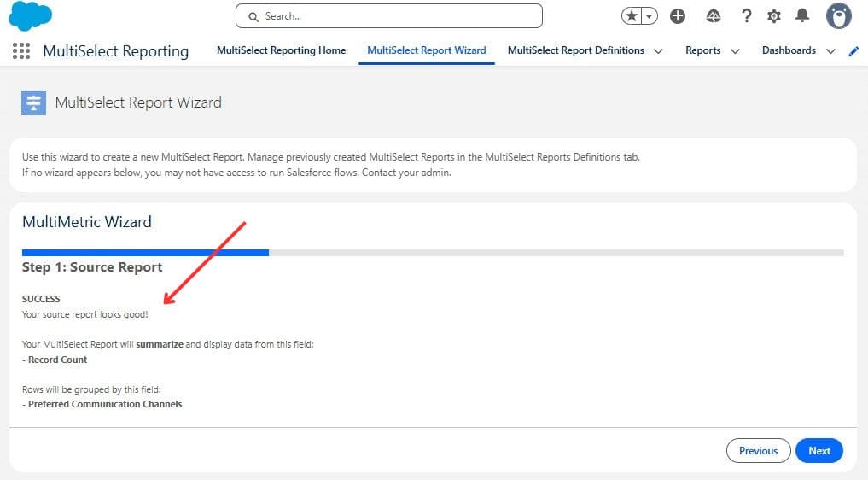Click the Previous button
The width and height of the screenshot is (868, 480).
(x=759, y=451)
